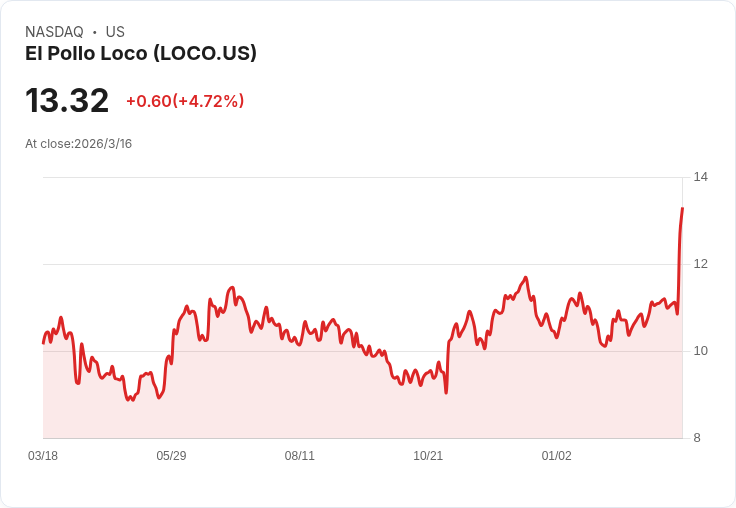The height and width of the screenshot is (508, 736).
Task: Click the +0.60(+4.72%) price change text
Action: coord(185,101)
